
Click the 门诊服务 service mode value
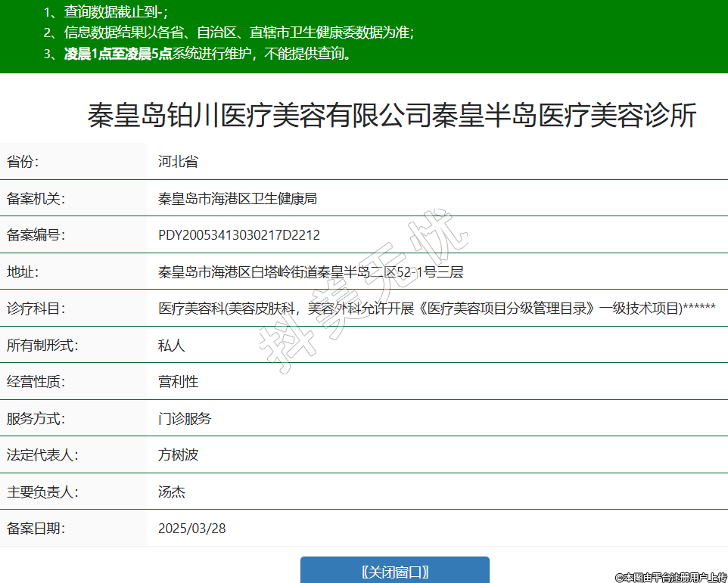(185, 419)
